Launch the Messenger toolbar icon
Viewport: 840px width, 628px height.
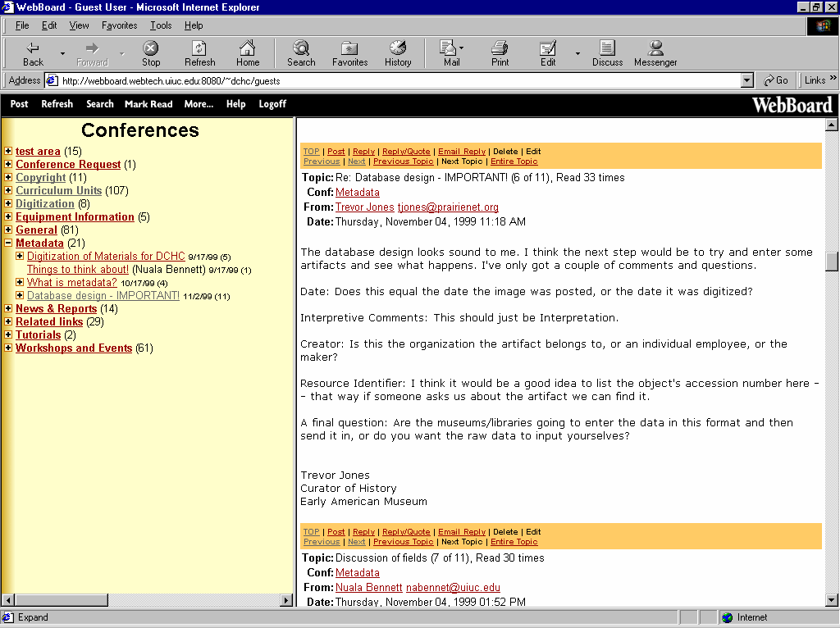coord(655,48)
